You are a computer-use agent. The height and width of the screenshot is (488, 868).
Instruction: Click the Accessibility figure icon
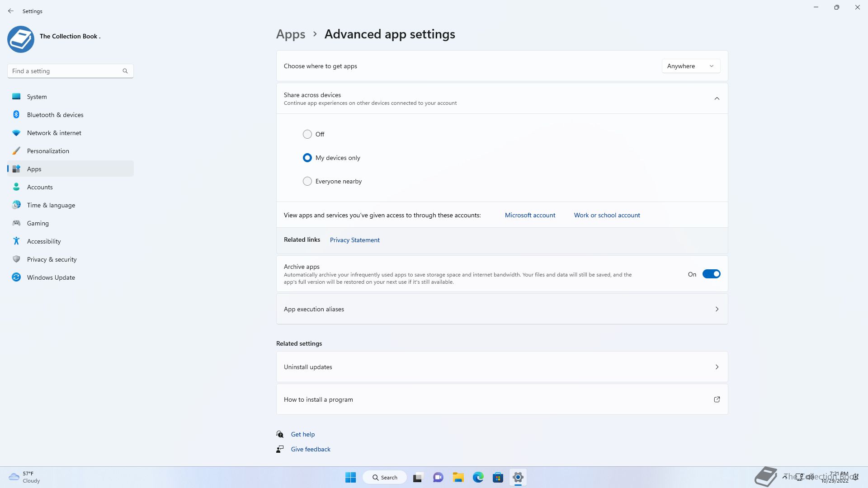click(x=16, y=241)
